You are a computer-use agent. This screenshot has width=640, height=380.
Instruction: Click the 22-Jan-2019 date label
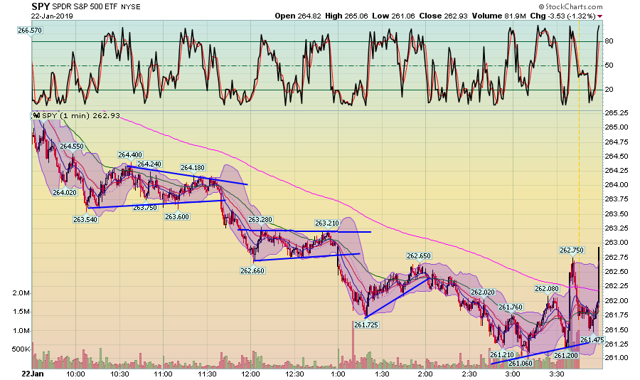click(x=52, y=16)
